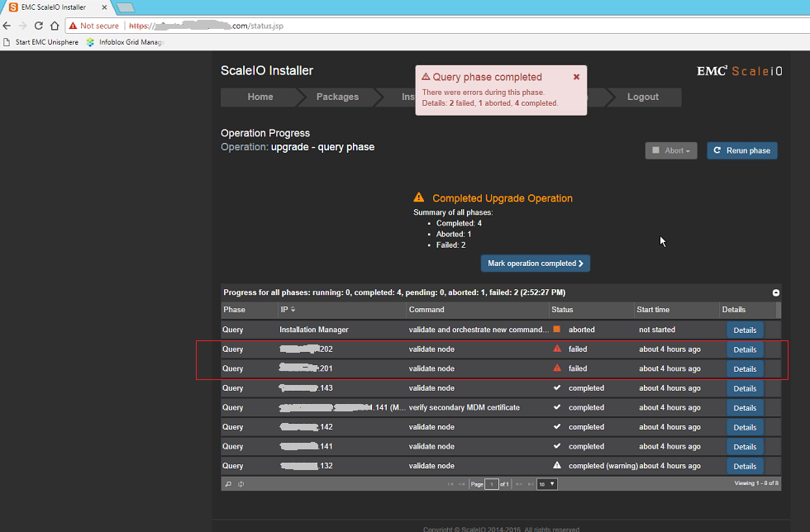Screen dimensions: 810x532
Task: Click the Phase column header
Action: point(250,310)
